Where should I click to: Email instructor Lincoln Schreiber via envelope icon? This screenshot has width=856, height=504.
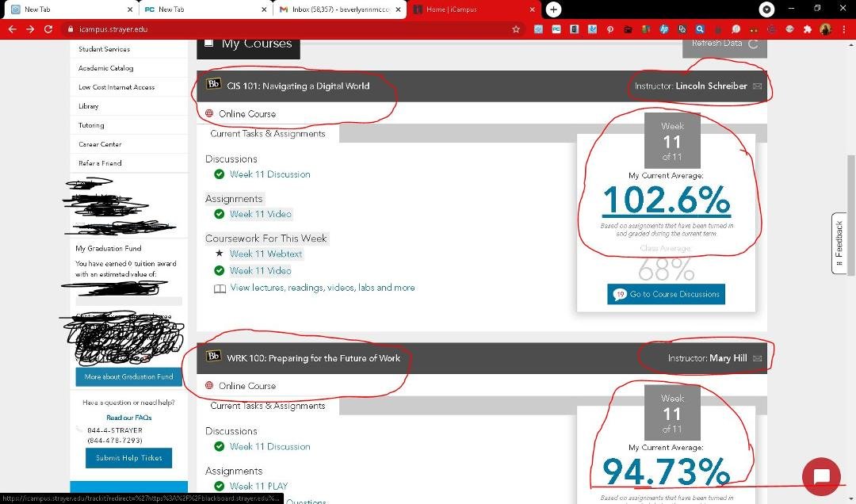[757, 86]
